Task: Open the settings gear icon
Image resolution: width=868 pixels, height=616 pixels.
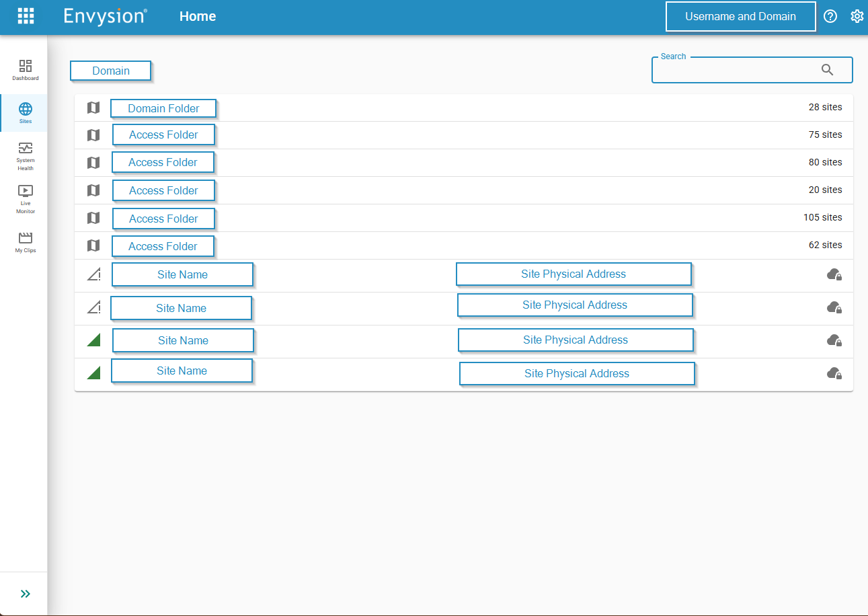Action: [x=857, y=17]
